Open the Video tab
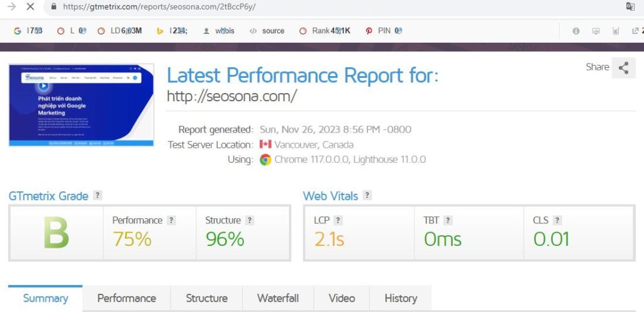644x312 pixels. coord(341,298)
